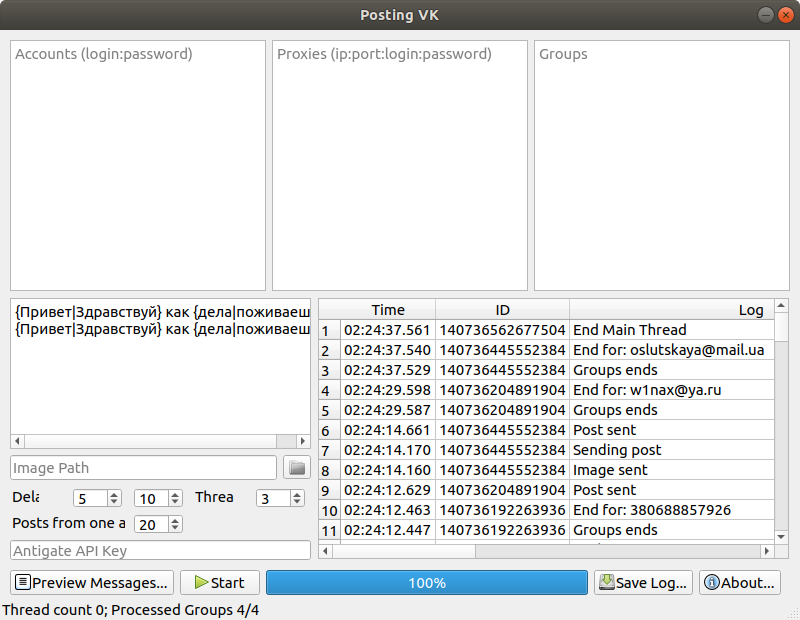Click the Time column header

pyautogui.click(x=388, y=310)
